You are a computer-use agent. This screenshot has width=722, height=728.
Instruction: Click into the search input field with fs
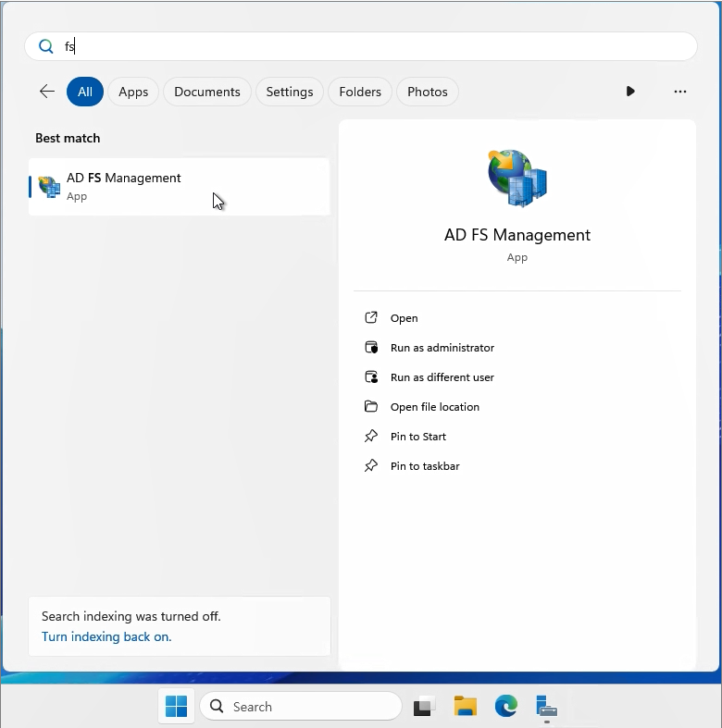pyautogui.click(x=360, y=46)
